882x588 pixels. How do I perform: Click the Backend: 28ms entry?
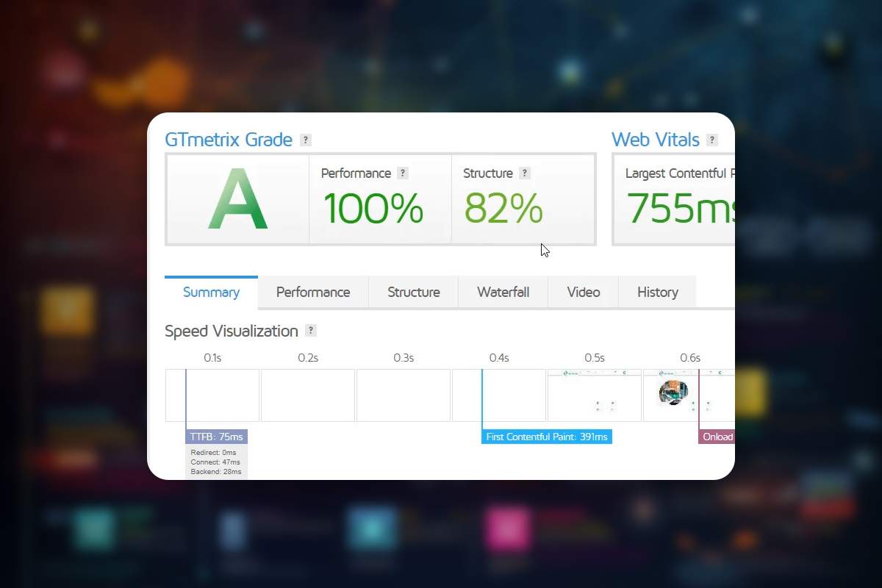pos(216,472)
